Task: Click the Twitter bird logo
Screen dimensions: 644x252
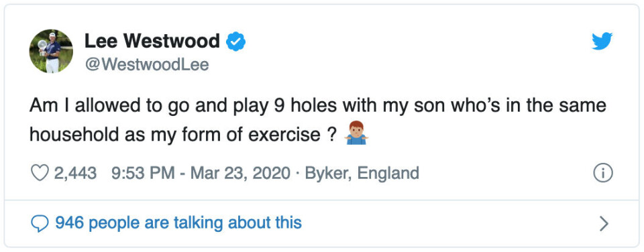Action: [x=602, y=41]
